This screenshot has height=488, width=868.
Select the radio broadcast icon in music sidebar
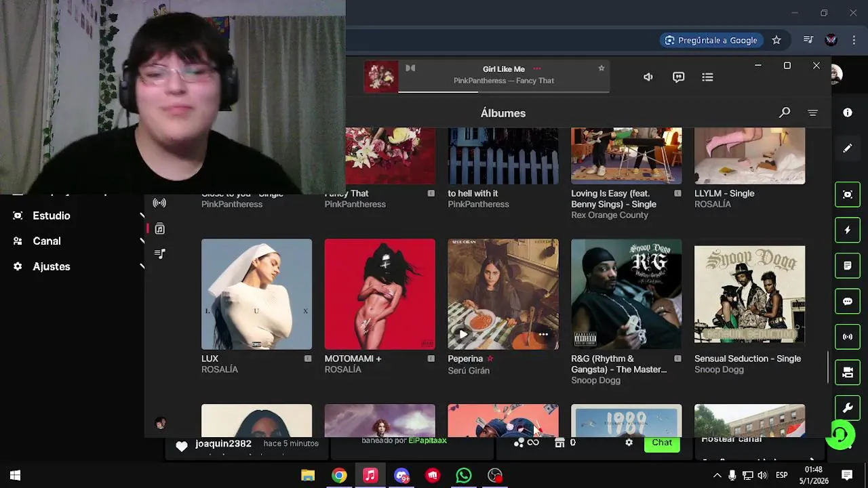click(159, 203)
